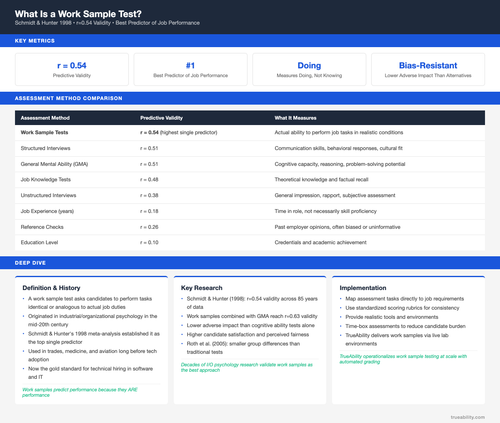Click 'r = 0.54 (highest single predictor)' cell

pyautogui.click(x=179, y=132)
